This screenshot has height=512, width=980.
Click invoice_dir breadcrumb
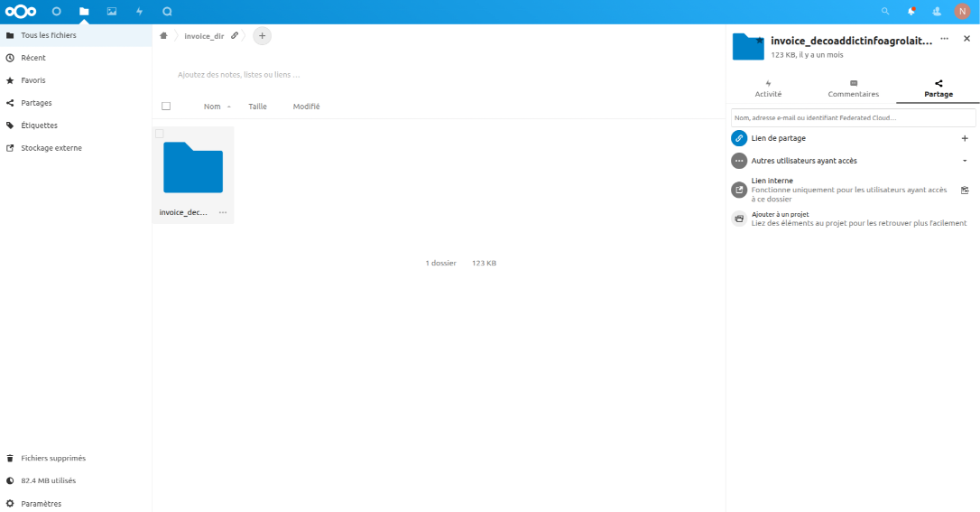point(204,36)
